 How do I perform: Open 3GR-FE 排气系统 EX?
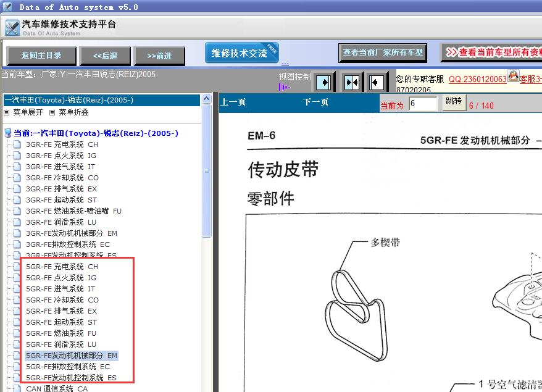point(61,189)
